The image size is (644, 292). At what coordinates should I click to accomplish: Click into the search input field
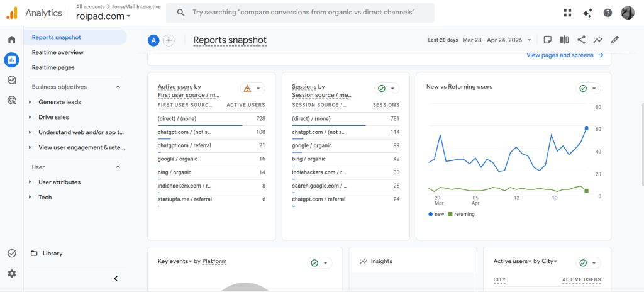304,13
